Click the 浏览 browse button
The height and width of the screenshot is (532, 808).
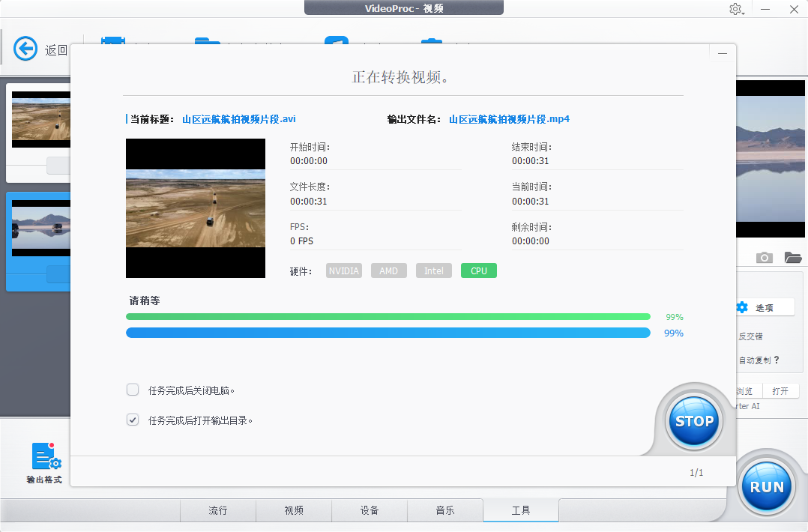click(744, 390)
